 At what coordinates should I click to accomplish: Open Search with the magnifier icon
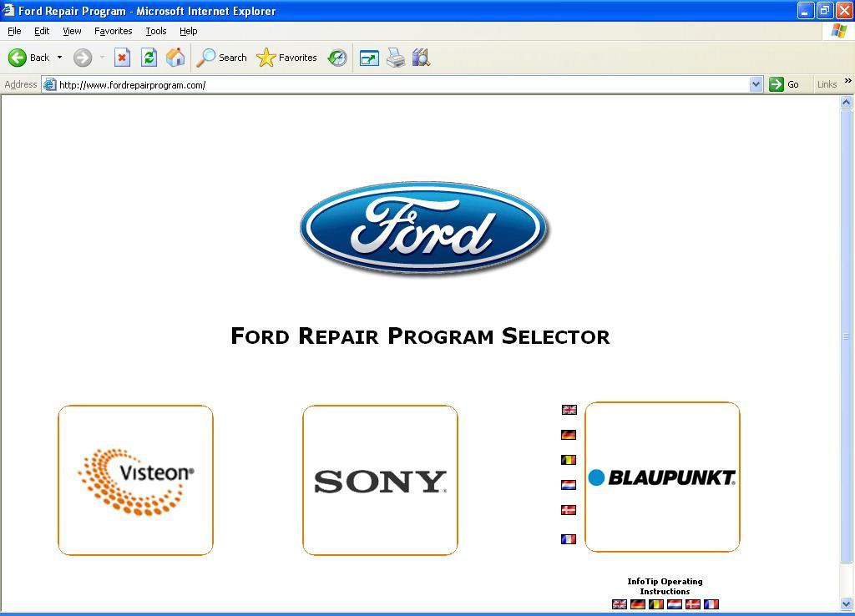coord(221,58)
